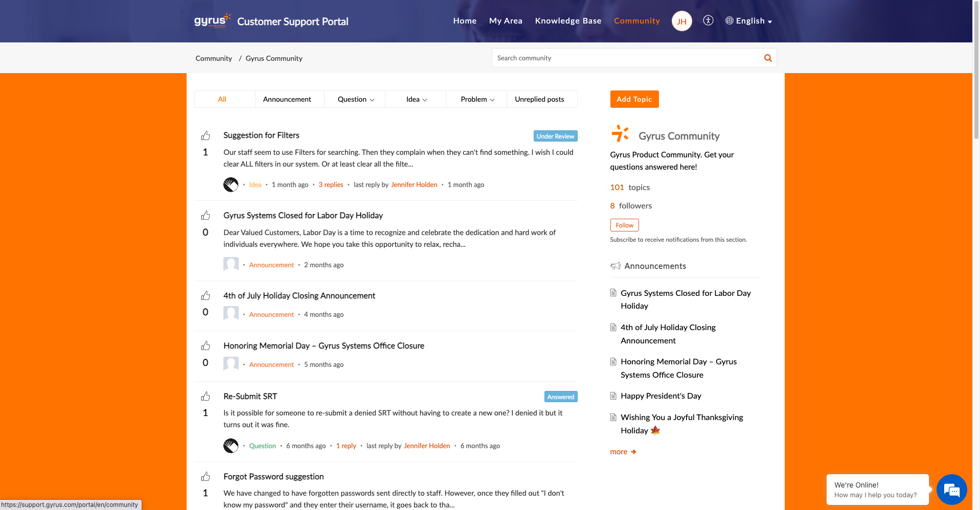Screen dimensions: 980x510
Task: Click the search magnifier icon
Action: (767, 58)
